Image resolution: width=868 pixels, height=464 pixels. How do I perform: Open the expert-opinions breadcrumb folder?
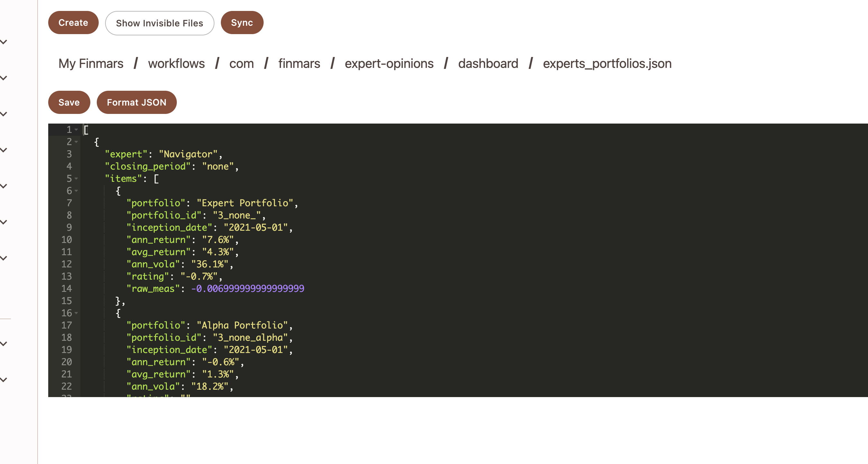pos(389,63)
